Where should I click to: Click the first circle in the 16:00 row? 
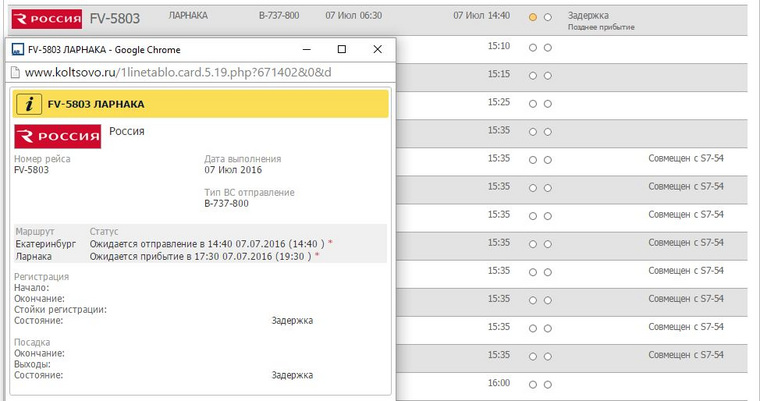point(533,385)
